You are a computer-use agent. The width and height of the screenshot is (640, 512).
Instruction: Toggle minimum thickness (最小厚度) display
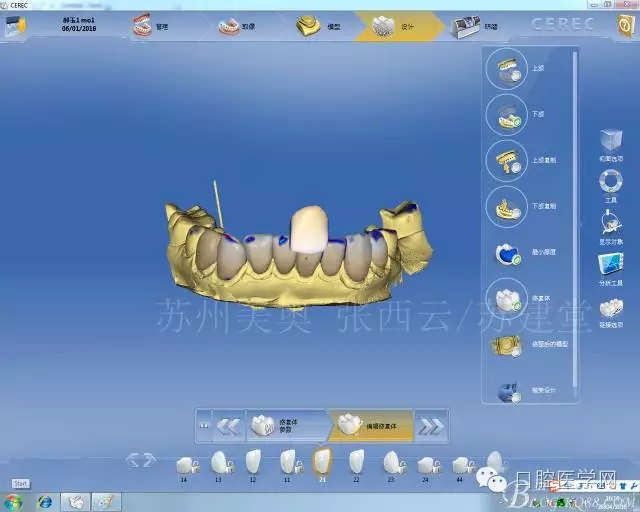tap(507, 254)
